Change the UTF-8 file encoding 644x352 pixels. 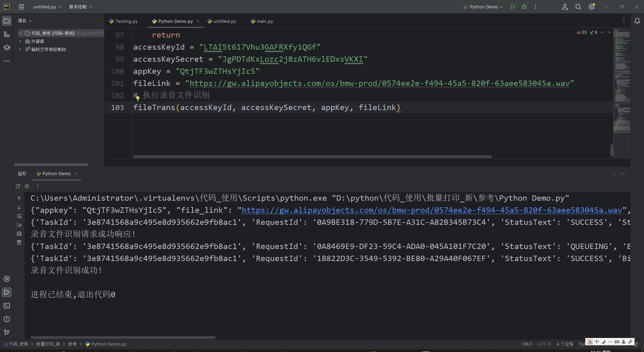[x=544, y=344]
